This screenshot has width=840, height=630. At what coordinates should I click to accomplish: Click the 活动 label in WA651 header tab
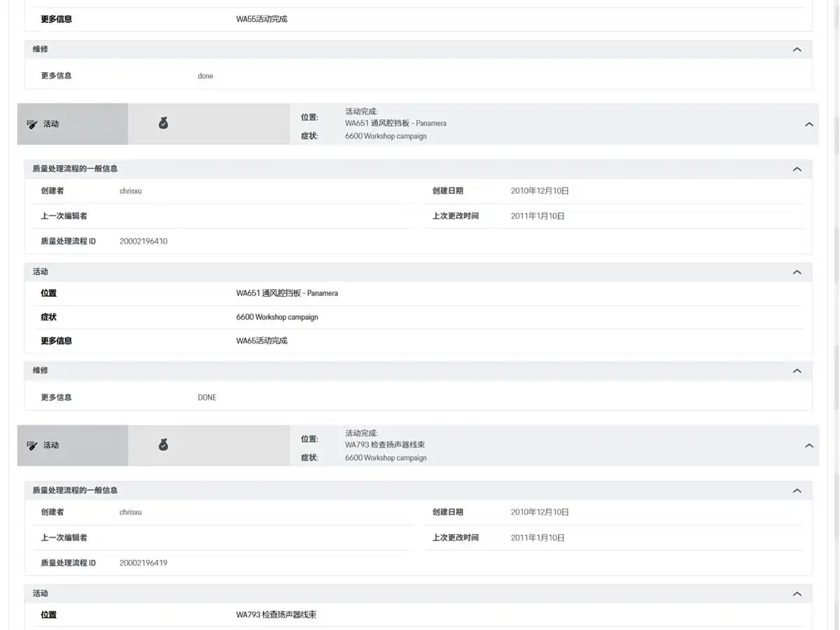[x=51, y=124]
